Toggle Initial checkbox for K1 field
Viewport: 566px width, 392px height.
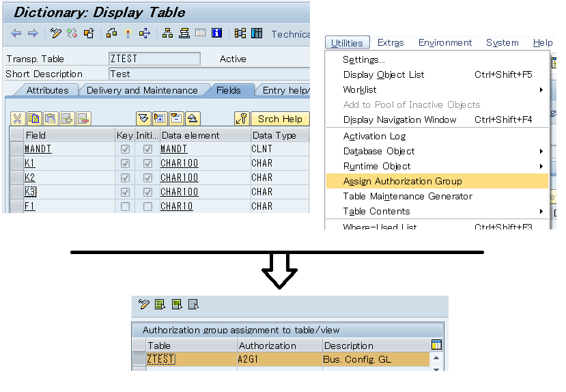tap(147, 163)
